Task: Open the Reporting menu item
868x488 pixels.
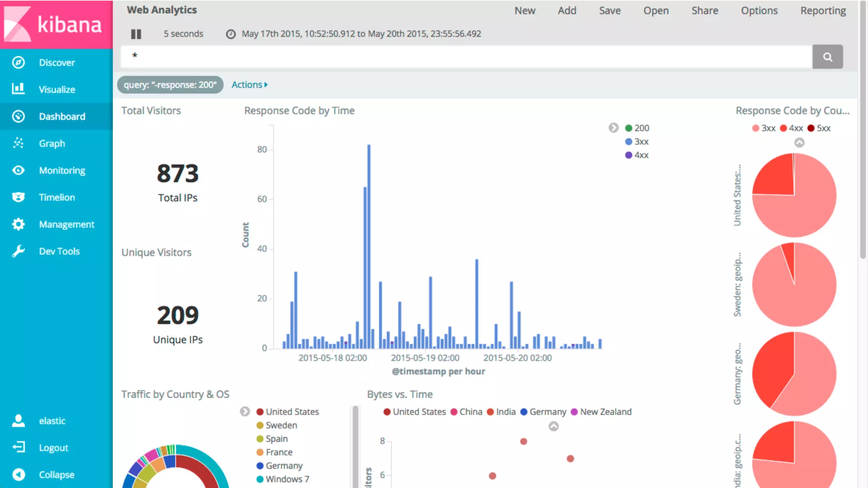Action: (x=823, y=11)
